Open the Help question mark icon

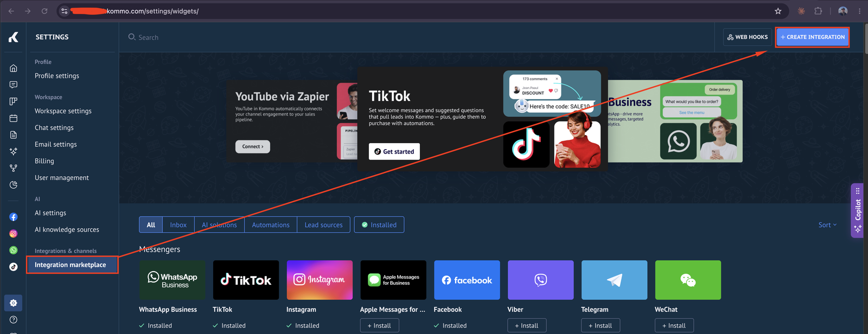(x=14, y=320)
